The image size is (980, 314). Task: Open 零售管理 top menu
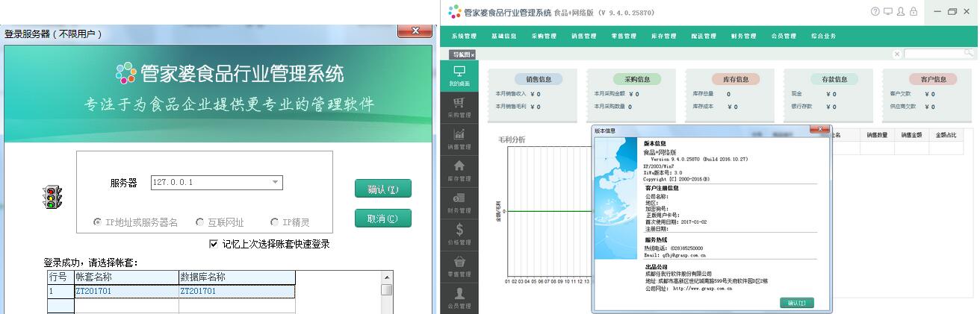pyautogui.click(x=624, y=36)
